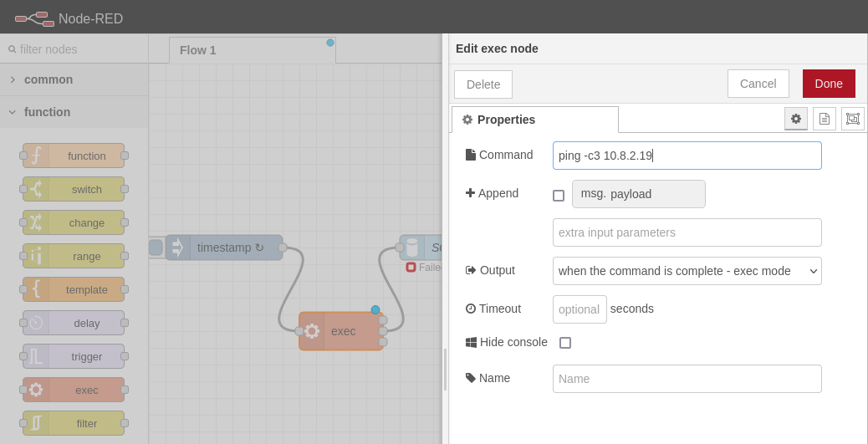The height and width of the screenshot is (444, 868).
Task: Select the function node in palette
Action: point(74,156)
